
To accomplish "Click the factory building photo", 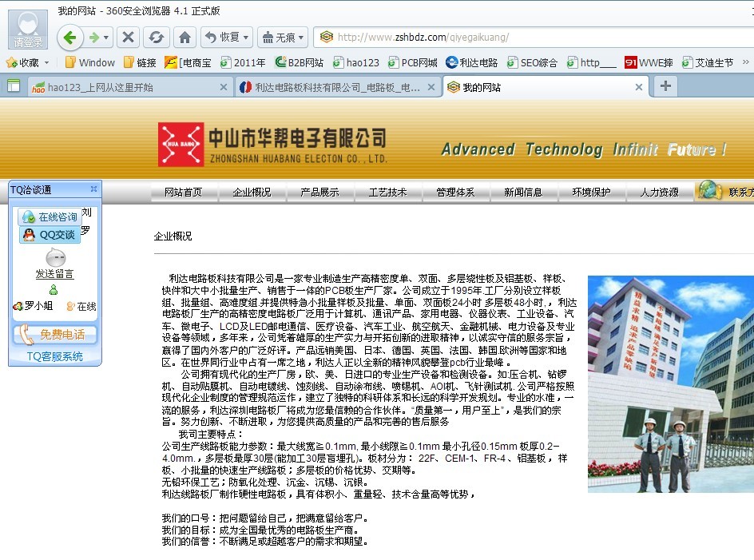I will (x=671, y=384).
